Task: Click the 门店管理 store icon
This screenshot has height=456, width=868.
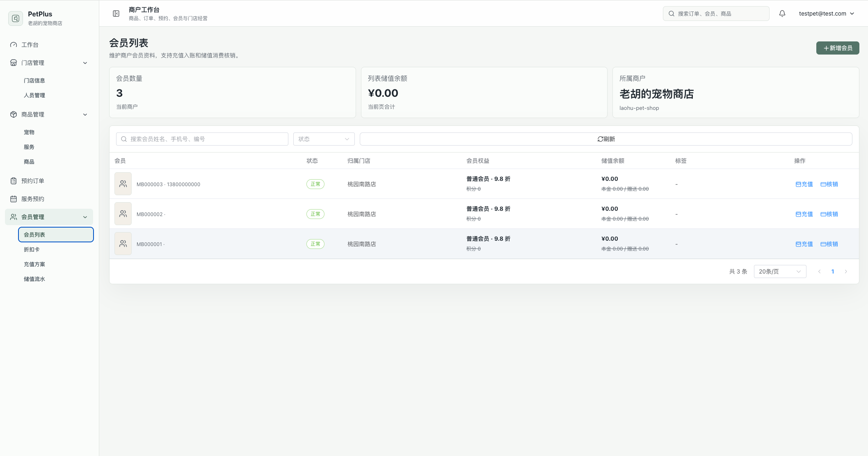Action: click(x=14, y=63)
